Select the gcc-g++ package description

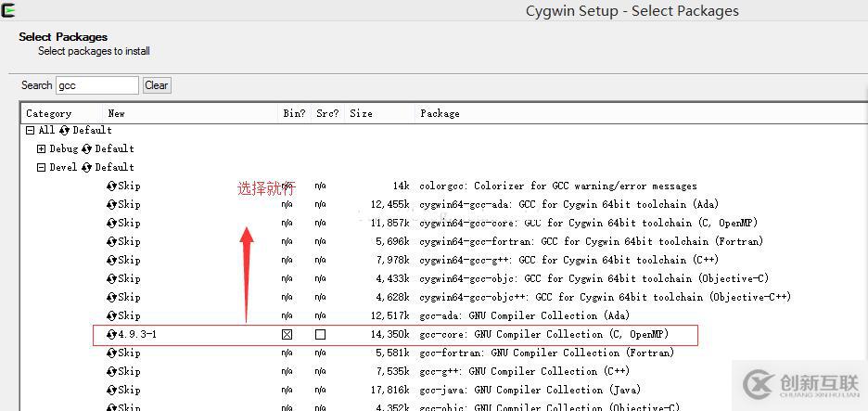tap(525, 372)
